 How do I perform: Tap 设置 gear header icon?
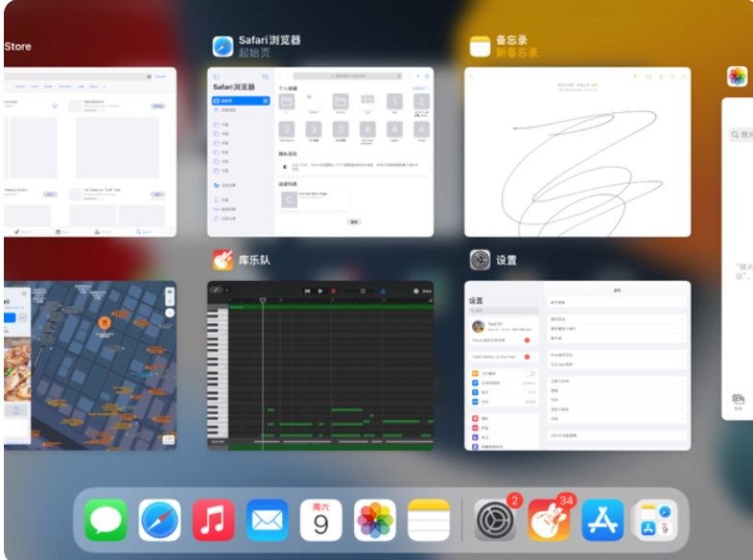[480, 260]
